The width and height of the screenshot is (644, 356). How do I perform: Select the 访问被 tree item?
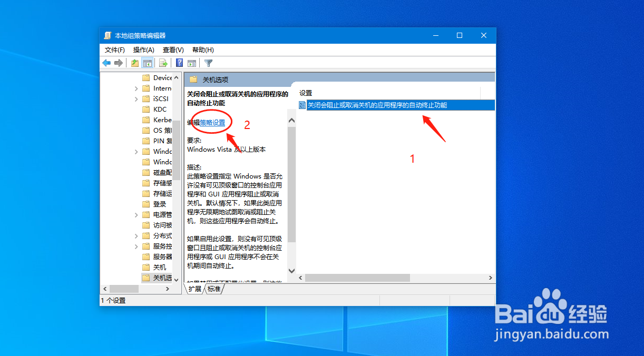[162, 225]
